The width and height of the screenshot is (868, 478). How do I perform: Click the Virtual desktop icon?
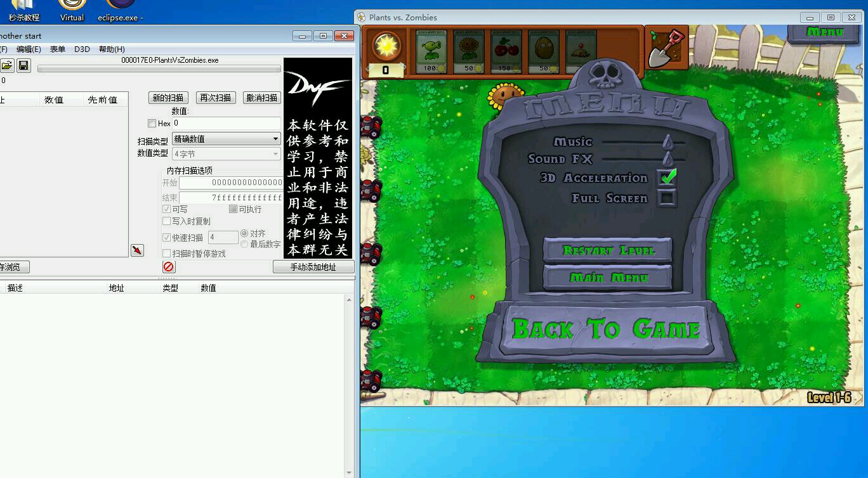(x=72, y=11)
